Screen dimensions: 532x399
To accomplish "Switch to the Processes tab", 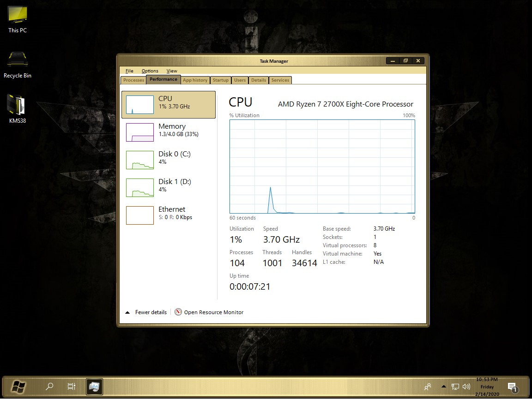I will point(133,80).
